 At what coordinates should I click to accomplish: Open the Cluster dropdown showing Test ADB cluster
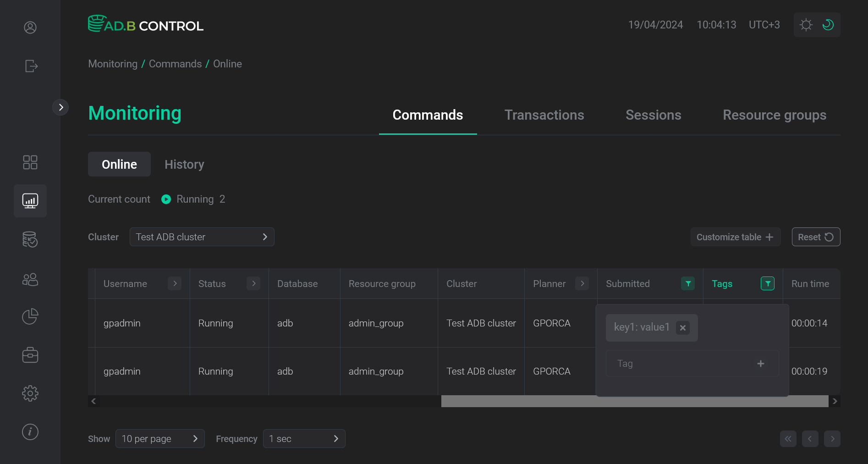pos(202,237)
